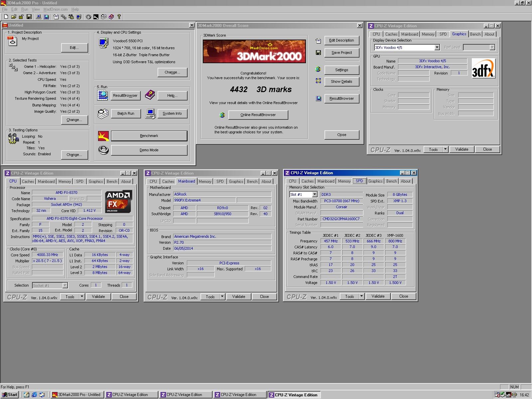Click the Demo Mode ring toolbar icon
Viewport: 532px width, 399px height.
pyautogui.click(x=88, y=17)
